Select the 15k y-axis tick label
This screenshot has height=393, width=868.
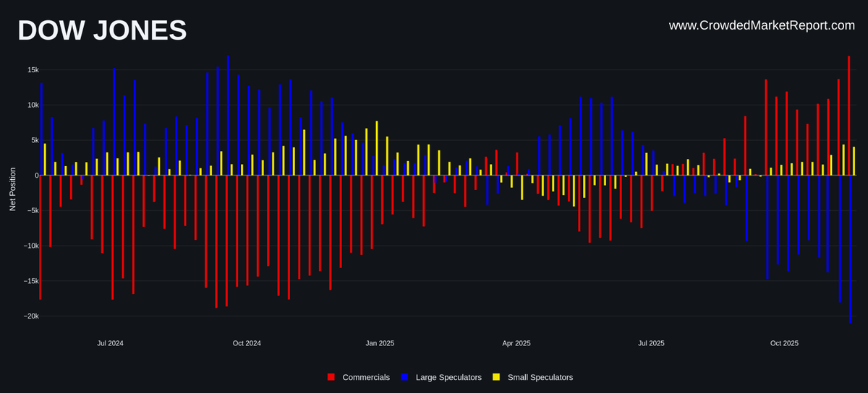[33, 70]
